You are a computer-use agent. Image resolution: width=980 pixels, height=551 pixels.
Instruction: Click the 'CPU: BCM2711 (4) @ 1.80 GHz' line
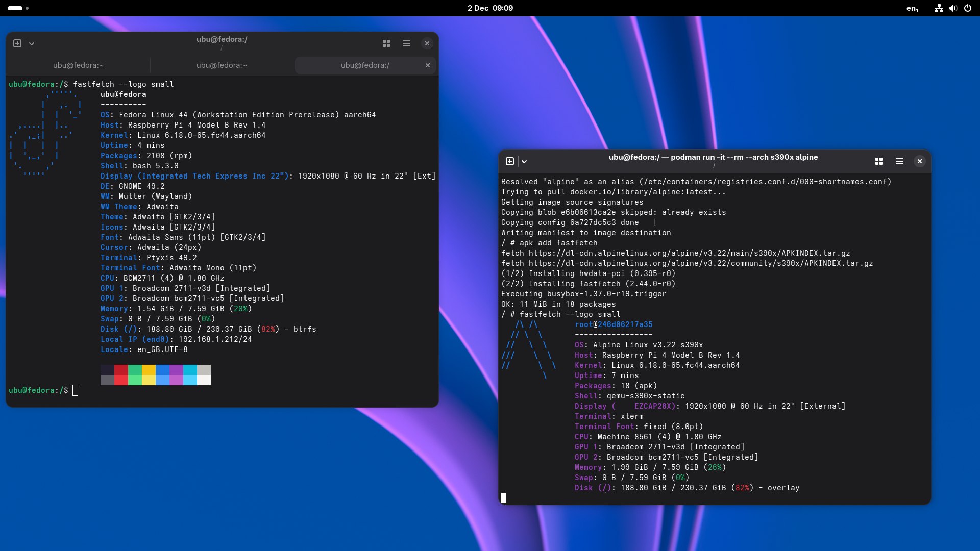click(162, 278)
